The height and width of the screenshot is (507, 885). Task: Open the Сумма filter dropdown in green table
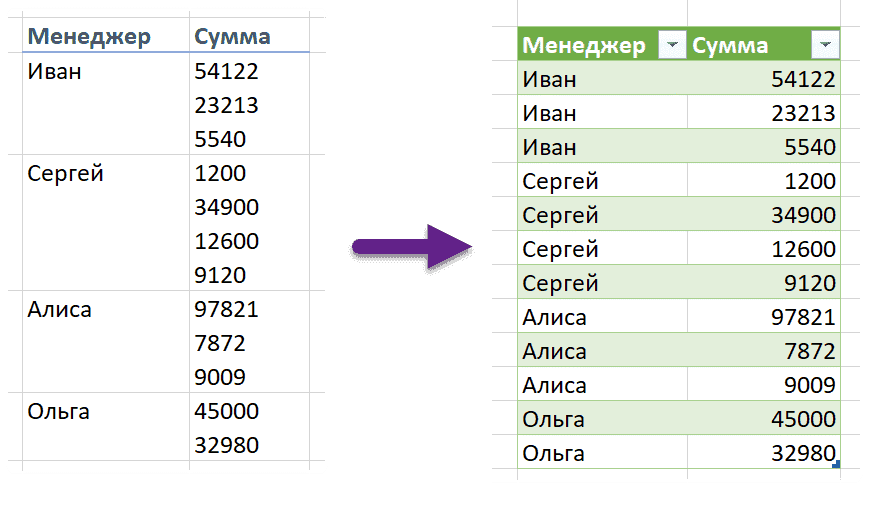pyautogui.click(x=825, y=45)
